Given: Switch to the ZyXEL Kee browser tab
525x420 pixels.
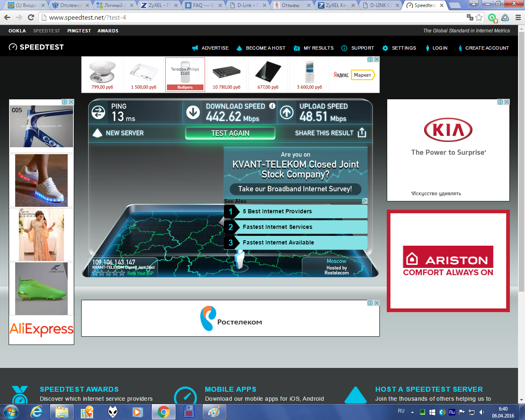Looking at the screenshot, I should [336, 5].
